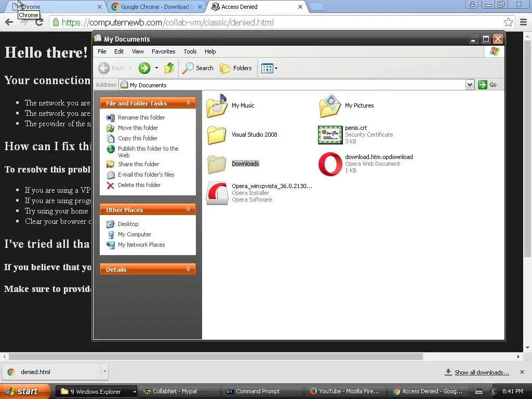Click the on-screen keyboard tray icon

click(478, 392)
